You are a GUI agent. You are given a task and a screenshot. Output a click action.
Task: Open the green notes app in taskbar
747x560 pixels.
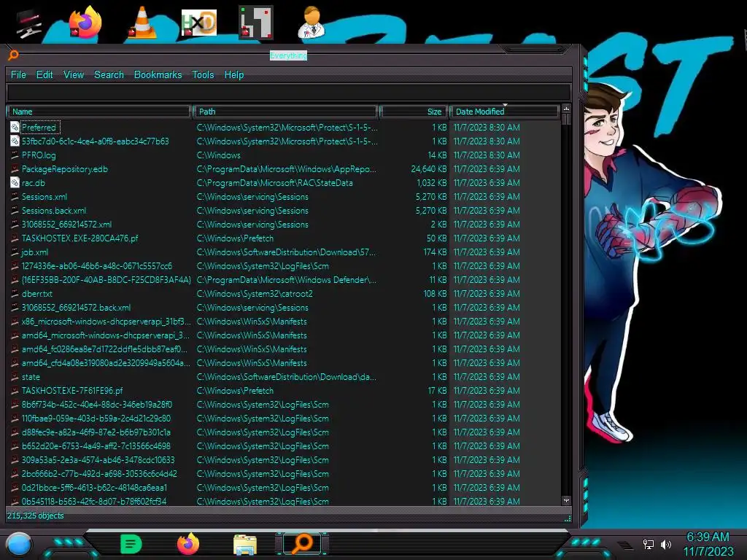tap(131, 544)
